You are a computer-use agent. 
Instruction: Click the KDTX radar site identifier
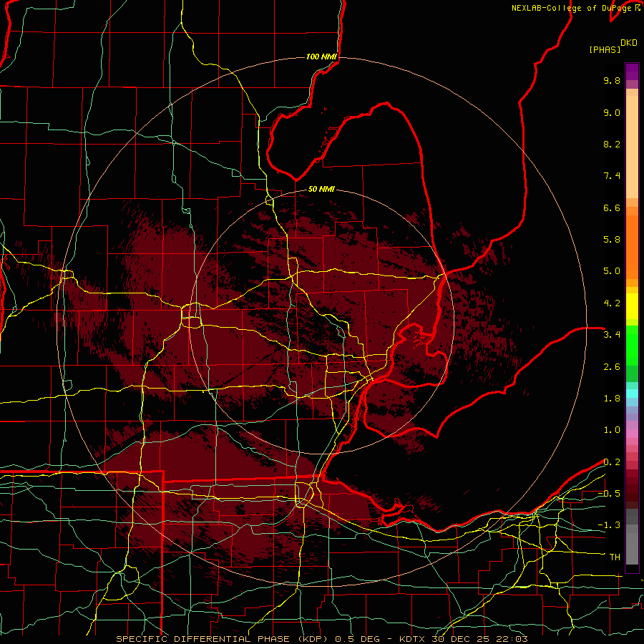[413, 639]
